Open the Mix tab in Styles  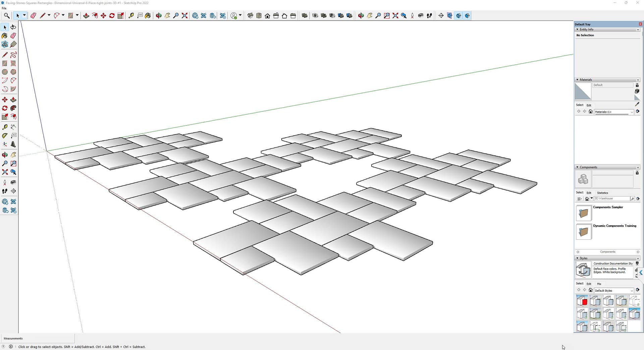(x=599, y=284)
